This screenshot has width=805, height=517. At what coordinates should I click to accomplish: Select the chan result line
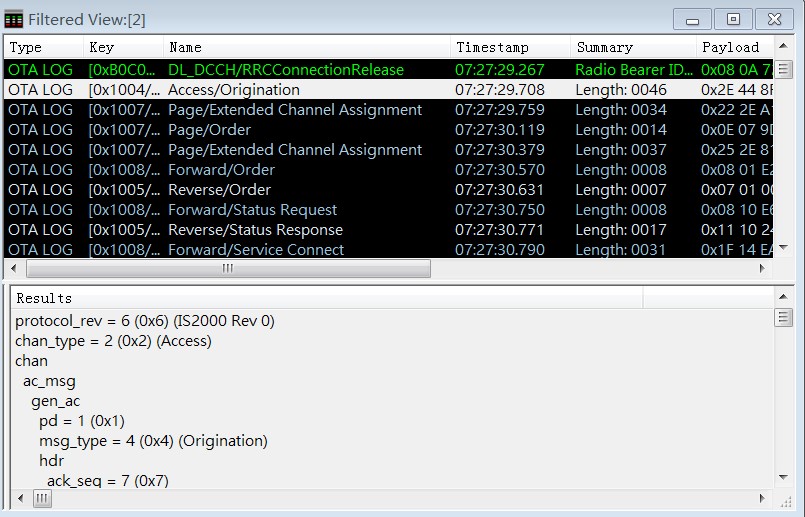(x=31, y=361)
